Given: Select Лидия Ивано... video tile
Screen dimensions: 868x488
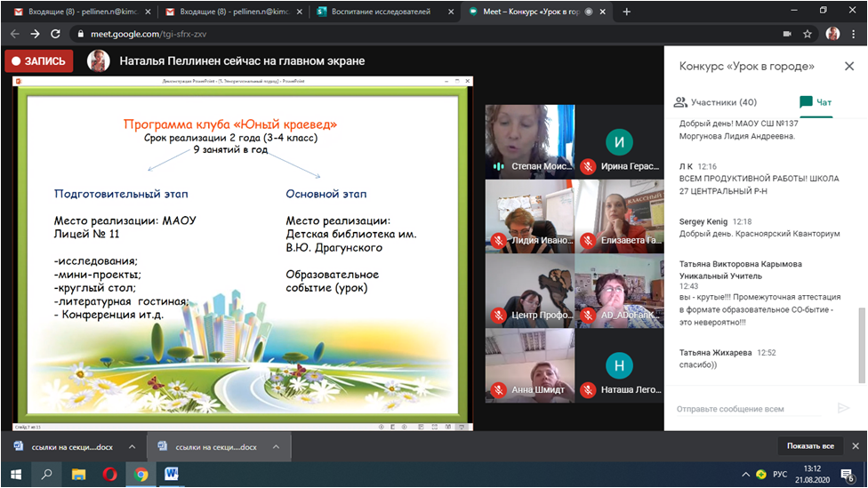Looking at the screenshot, I should pyautogui.click(x=530, y=216).
